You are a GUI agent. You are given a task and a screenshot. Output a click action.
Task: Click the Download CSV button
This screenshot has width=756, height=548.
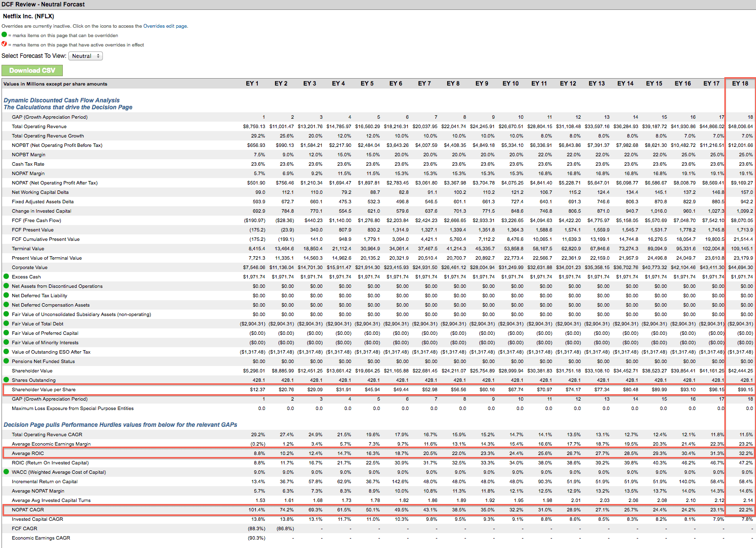[x=32, y=70]
